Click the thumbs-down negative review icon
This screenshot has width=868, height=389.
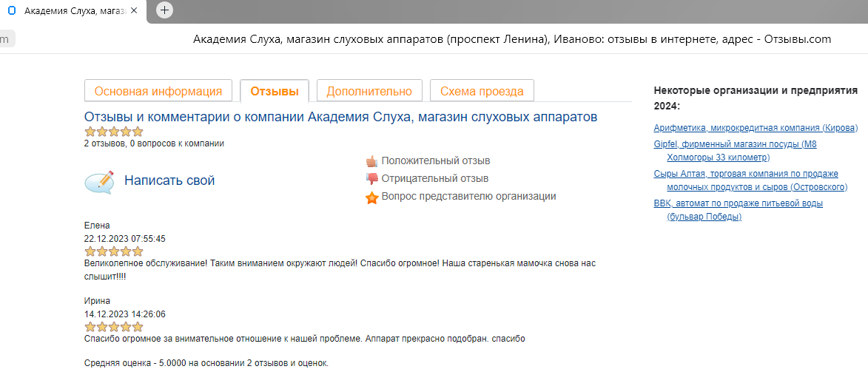[x=371, y=179]
